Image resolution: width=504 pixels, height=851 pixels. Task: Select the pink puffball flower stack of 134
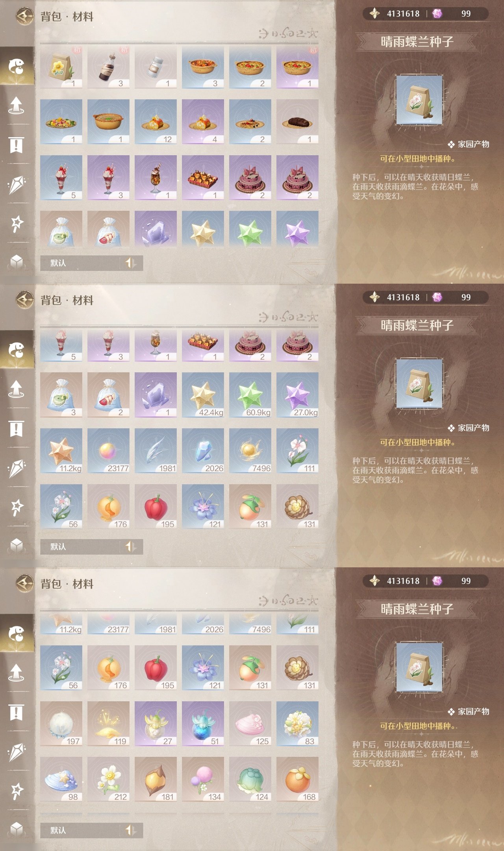203,779
